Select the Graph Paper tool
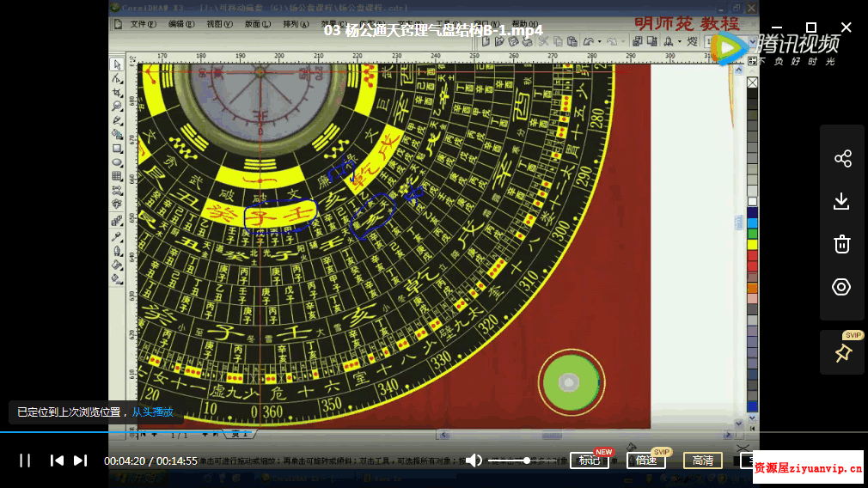The height and width of the screenshot is (488, 868). [x=117, y=176]
